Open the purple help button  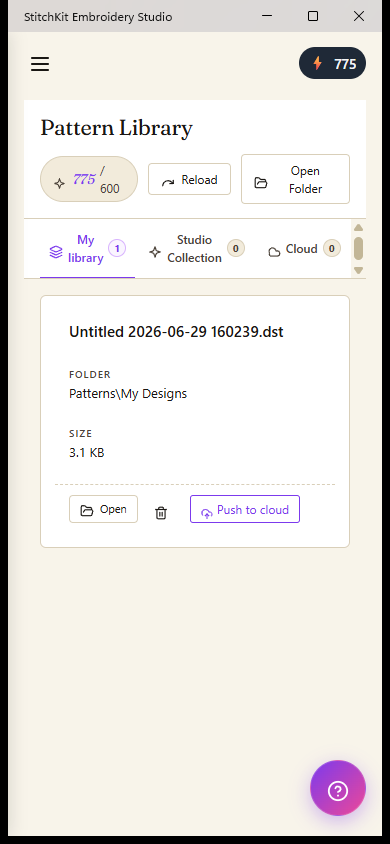338,788
